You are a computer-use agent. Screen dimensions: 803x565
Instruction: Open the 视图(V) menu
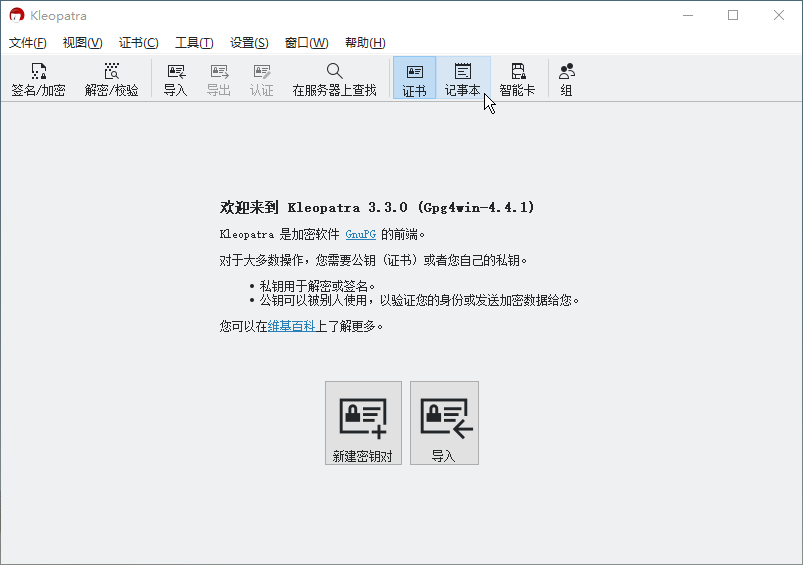coord(82,43)
